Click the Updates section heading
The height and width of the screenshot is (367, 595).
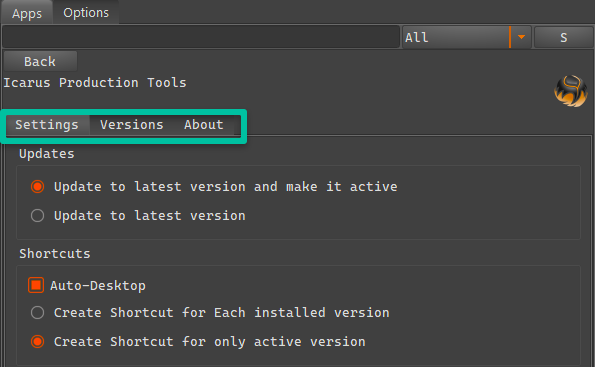click(x=47, y=154)
